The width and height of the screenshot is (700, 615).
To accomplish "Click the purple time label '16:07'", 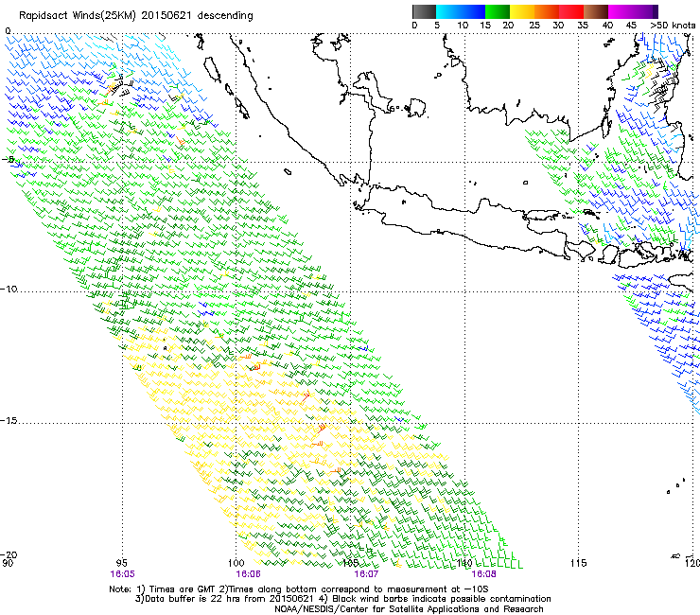I will (x=366, y=574).
